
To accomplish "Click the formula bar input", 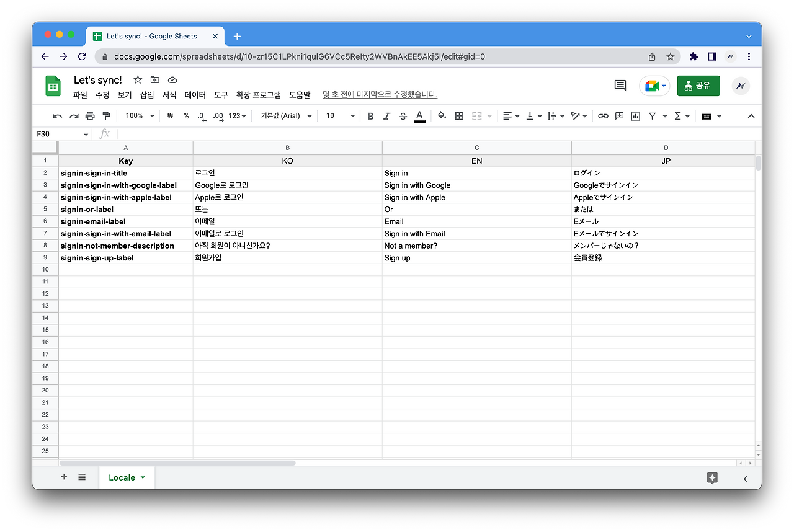I will 438,134.
